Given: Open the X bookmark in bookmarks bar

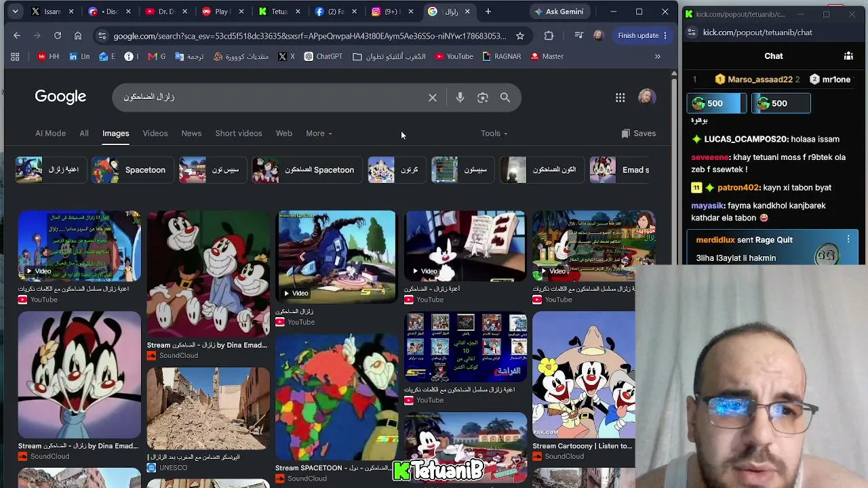Looking at the screenshot, I should coord(286,56).
